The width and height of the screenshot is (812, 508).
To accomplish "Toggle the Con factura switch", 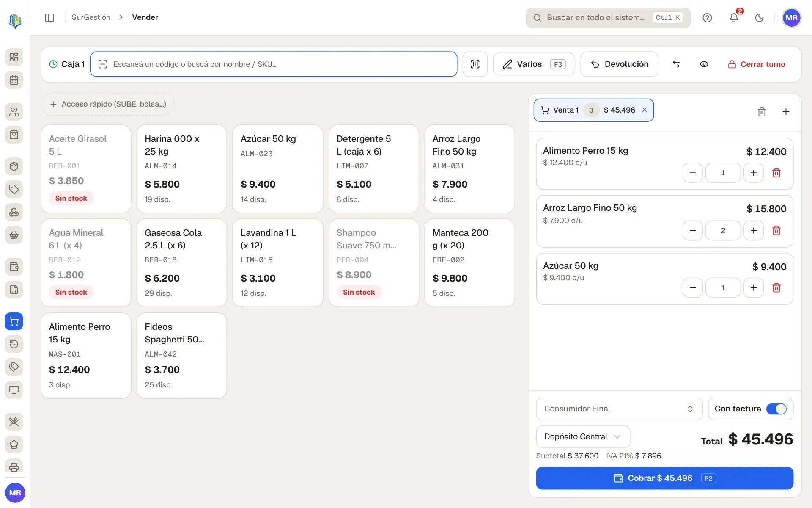I will coord(776,409).
